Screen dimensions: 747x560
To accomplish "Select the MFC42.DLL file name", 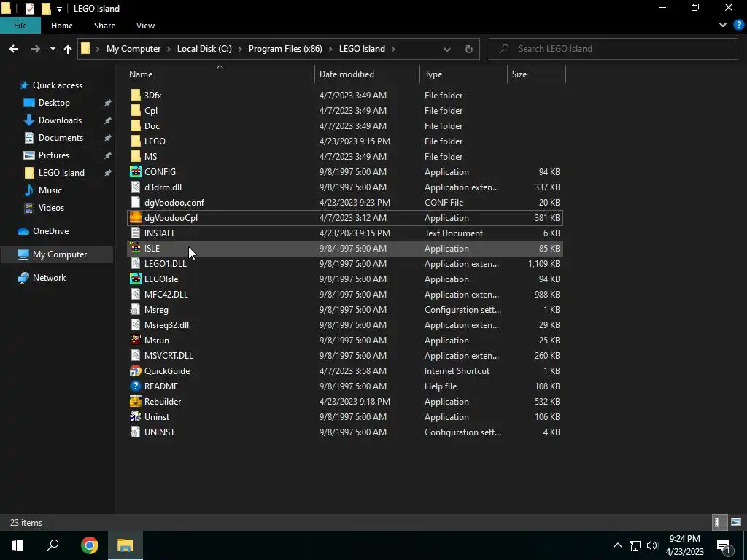I will point(166,295).
